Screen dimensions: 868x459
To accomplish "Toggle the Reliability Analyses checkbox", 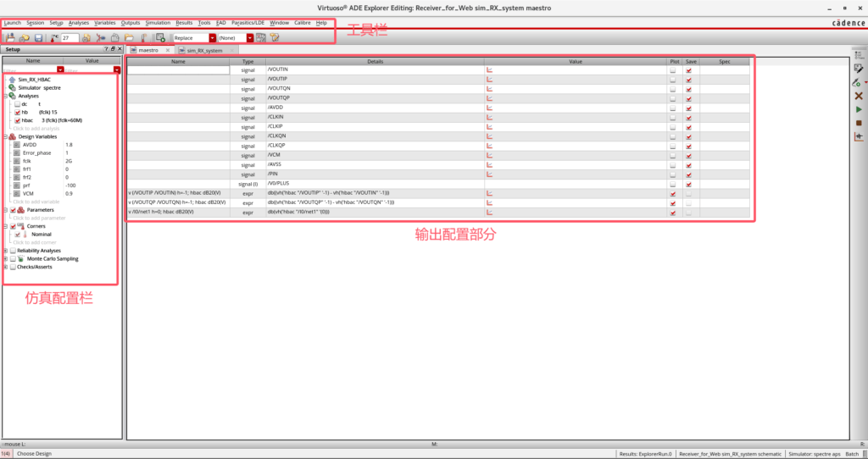I will (x=13, y=251).
